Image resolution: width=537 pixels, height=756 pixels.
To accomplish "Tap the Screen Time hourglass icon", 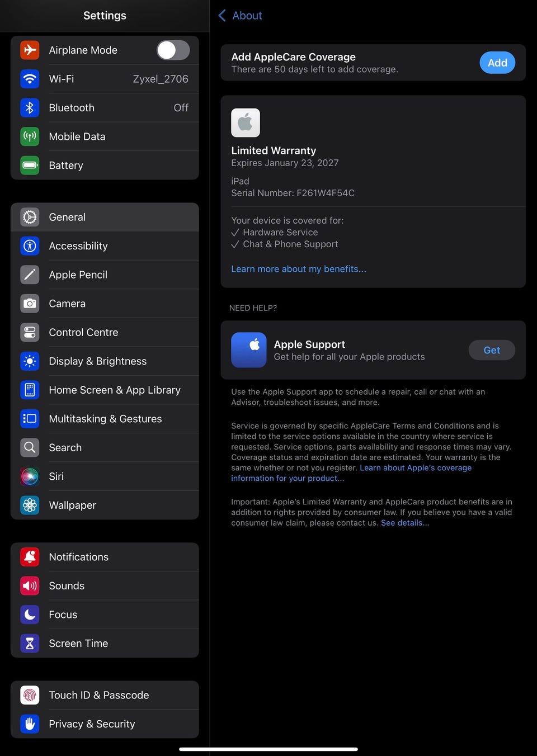I will click(30, 643).
